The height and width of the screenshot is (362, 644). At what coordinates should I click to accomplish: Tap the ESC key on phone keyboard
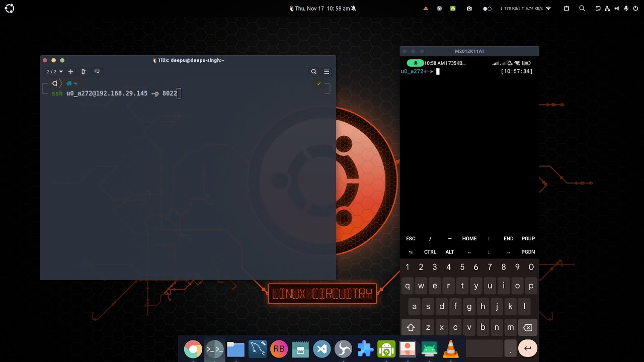pos(411,239)
